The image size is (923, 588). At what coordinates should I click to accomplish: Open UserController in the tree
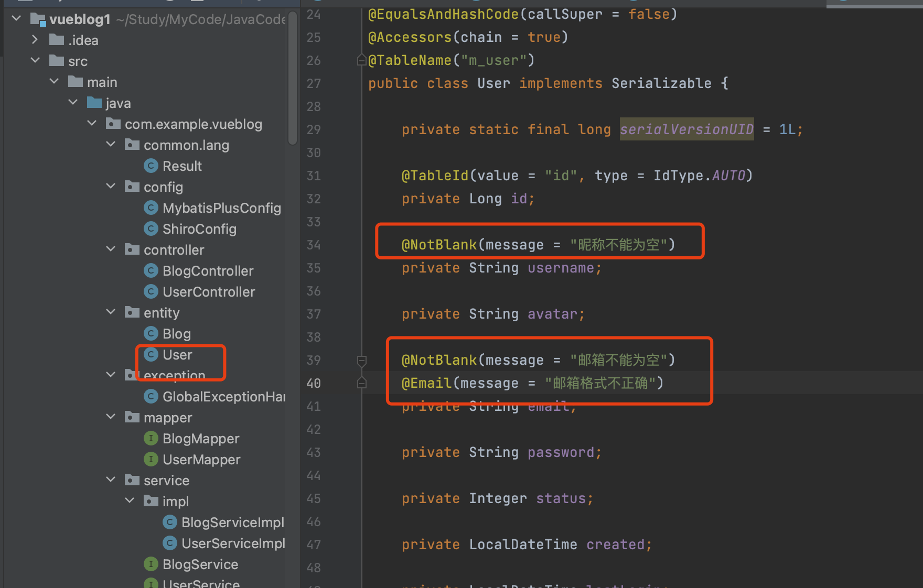209,292
